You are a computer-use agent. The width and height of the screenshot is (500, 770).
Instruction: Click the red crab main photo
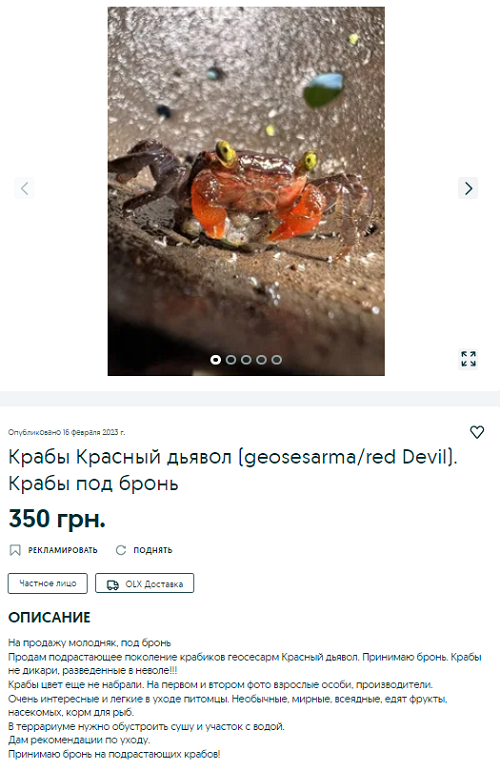click(x=246, y=191)
